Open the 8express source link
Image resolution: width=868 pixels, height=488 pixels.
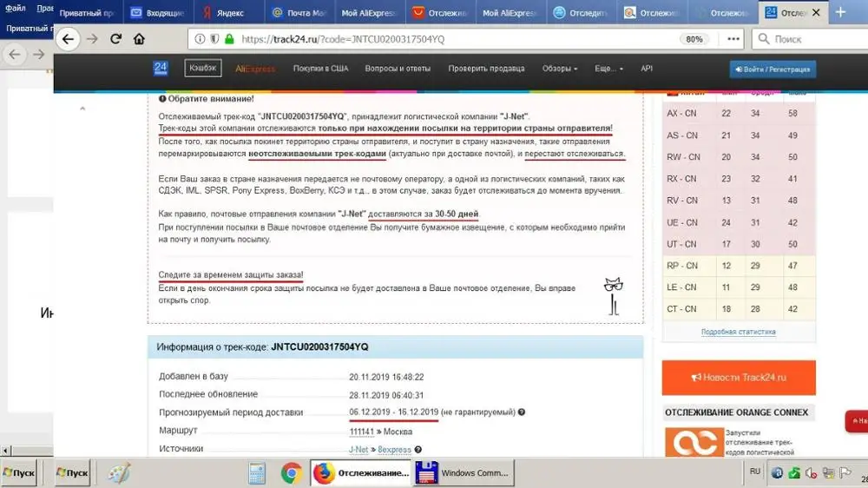point(394,450)
